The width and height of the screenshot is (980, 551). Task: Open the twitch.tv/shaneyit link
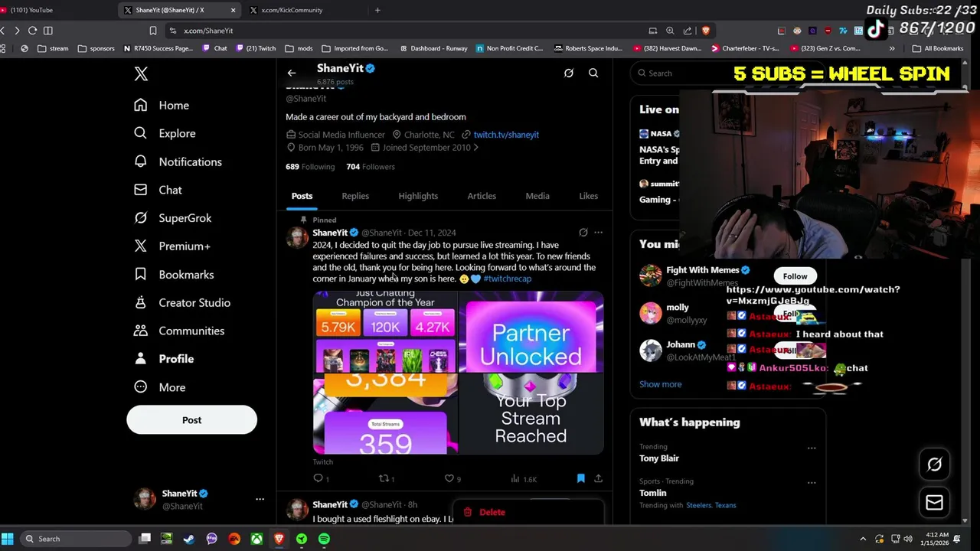click(x=506, y=135)
